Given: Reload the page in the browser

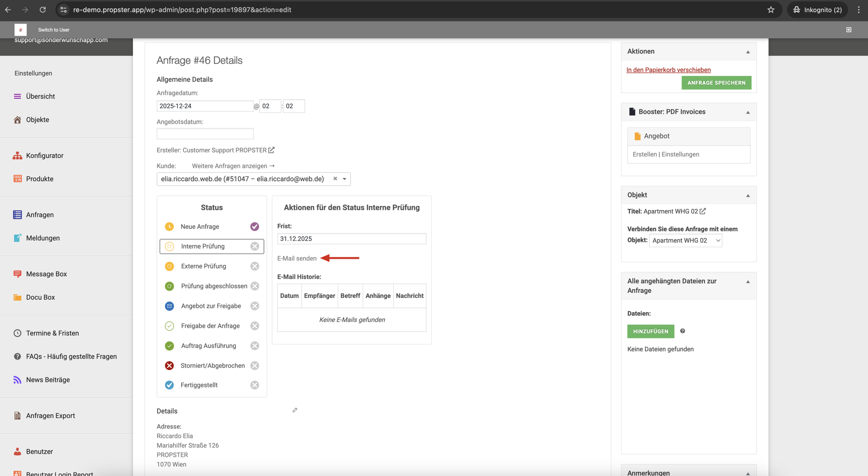Looking at the screenshot, I should coord(42,9).
